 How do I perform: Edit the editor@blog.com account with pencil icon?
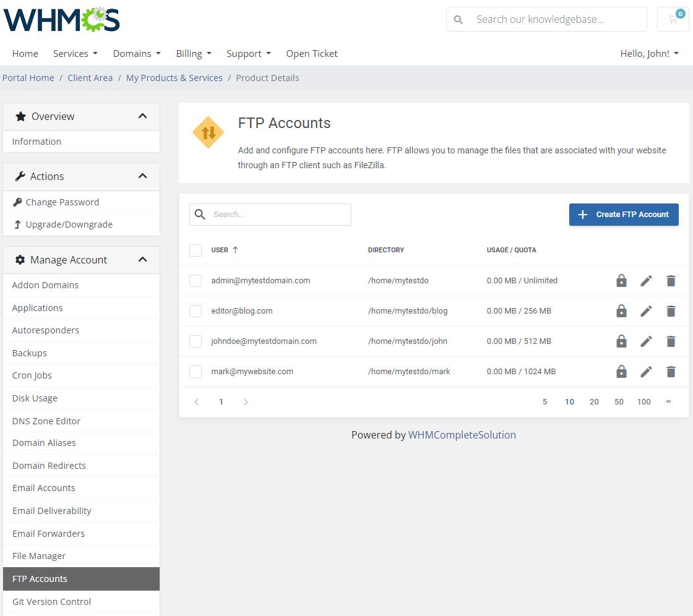point(646,311)
